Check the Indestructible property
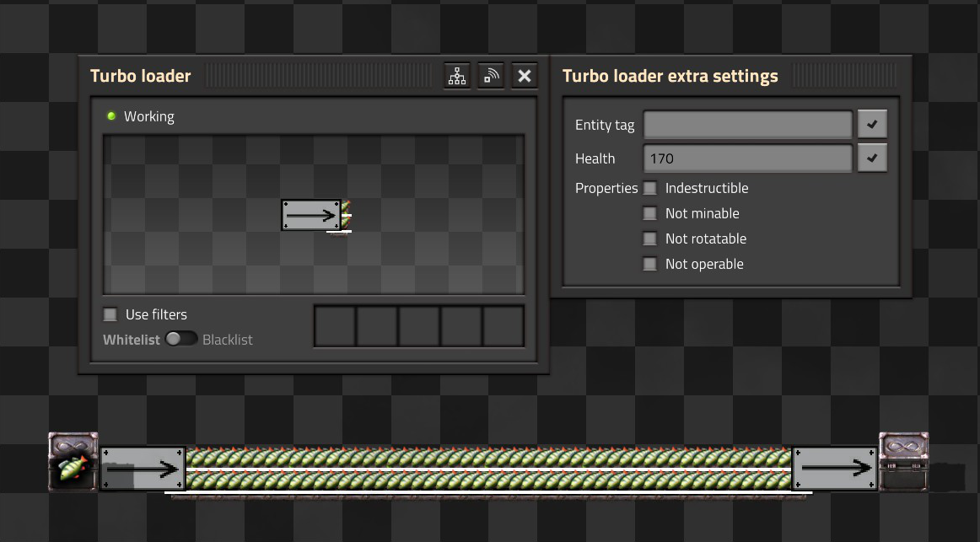980x542 pixels. click(650, 188)
